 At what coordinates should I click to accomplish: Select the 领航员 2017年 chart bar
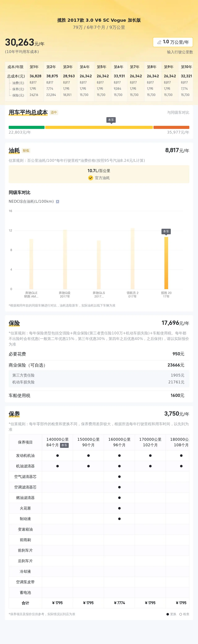point(132,258)
